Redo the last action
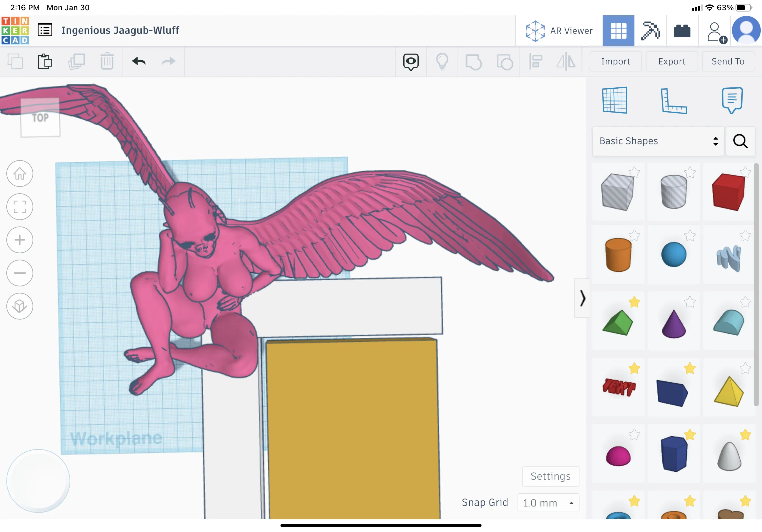Image resolution: width=762 pixels, height=532 pixels. pos(168,61)
